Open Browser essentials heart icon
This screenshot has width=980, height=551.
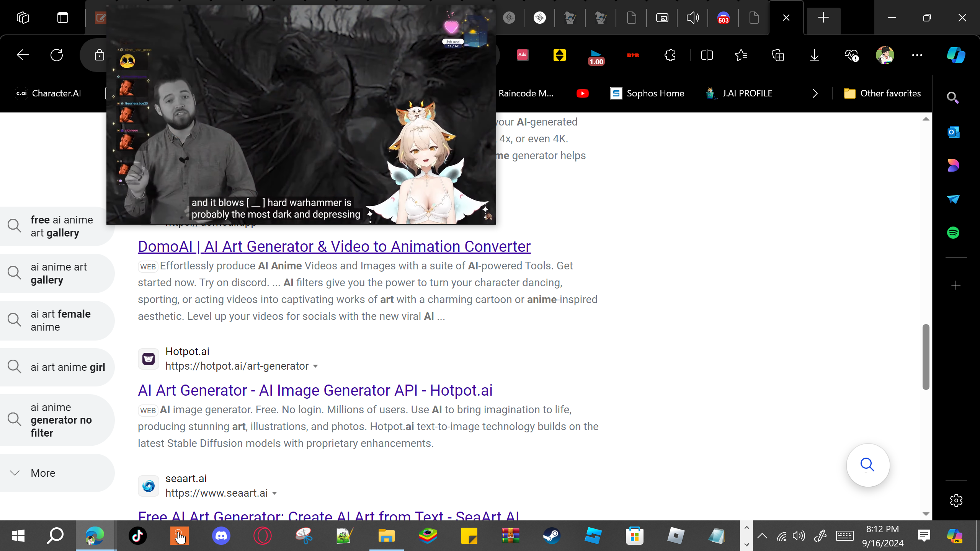click(x=851, y=55)
